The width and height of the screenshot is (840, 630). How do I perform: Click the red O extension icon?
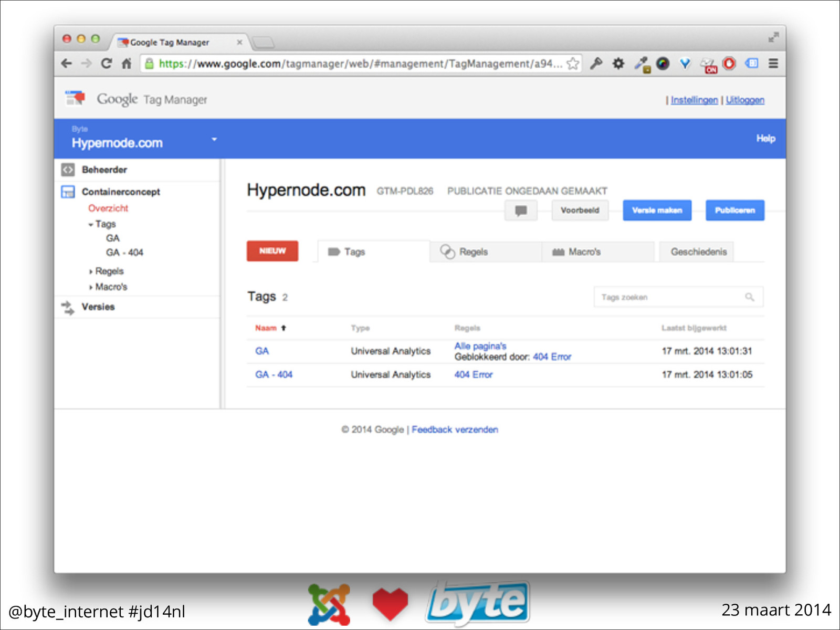click(729, 64)
